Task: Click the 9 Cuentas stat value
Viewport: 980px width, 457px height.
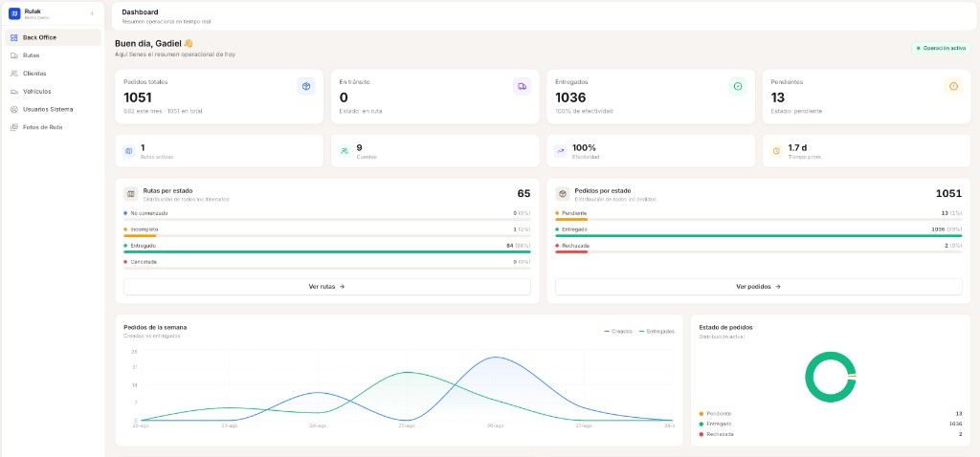Action: [360, 148]
